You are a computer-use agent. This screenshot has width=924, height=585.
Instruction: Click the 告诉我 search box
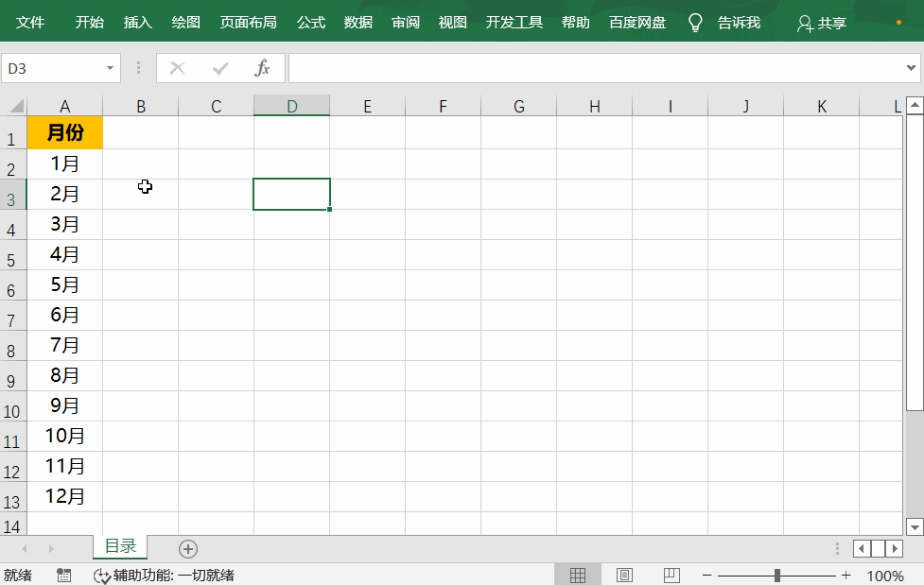(x=739, y=23)
